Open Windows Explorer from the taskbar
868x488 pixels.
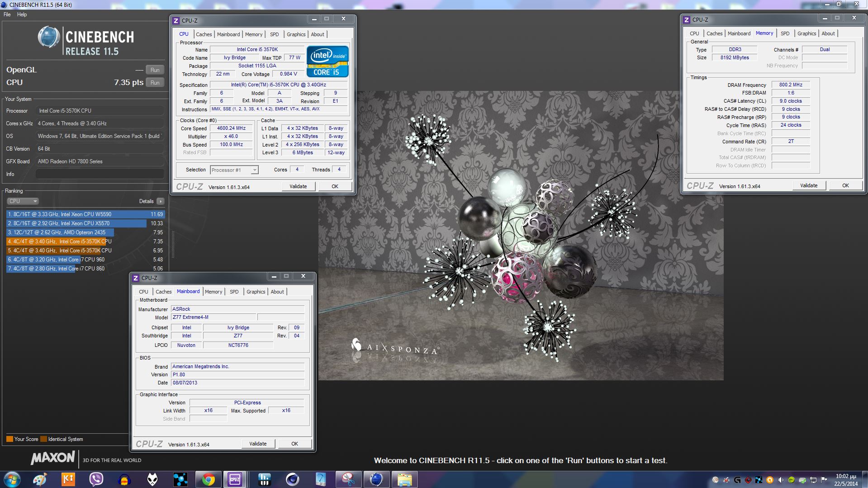pos(404,479)
